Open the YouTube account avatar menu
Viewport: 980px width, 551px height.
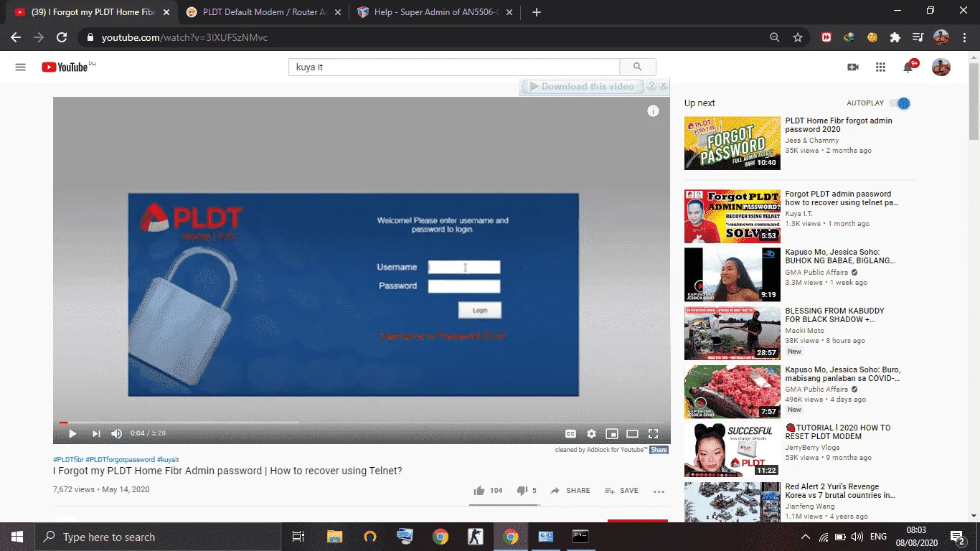[941, 67]
